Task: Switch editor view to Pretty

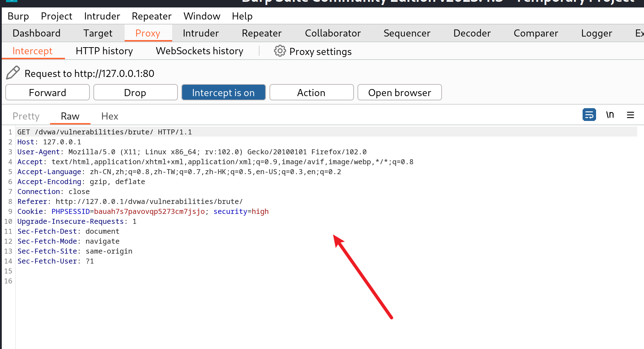Action: tap(26, 116)
